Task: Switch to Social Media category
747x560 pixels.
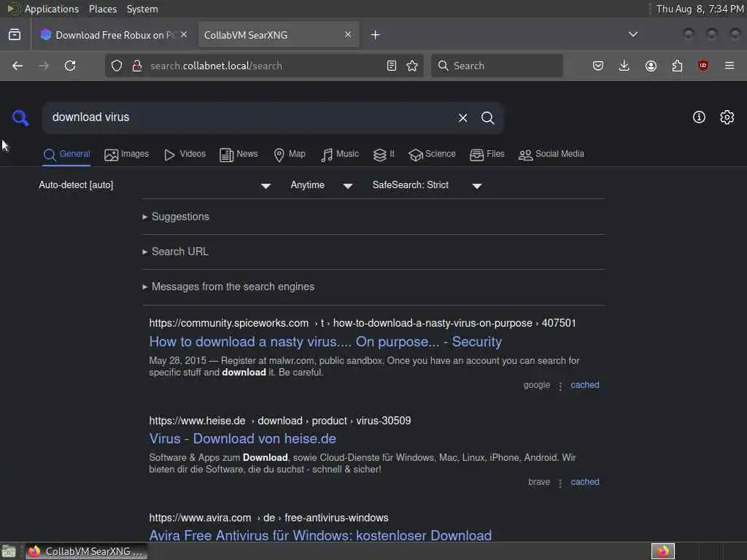Action: pos(551,155)
